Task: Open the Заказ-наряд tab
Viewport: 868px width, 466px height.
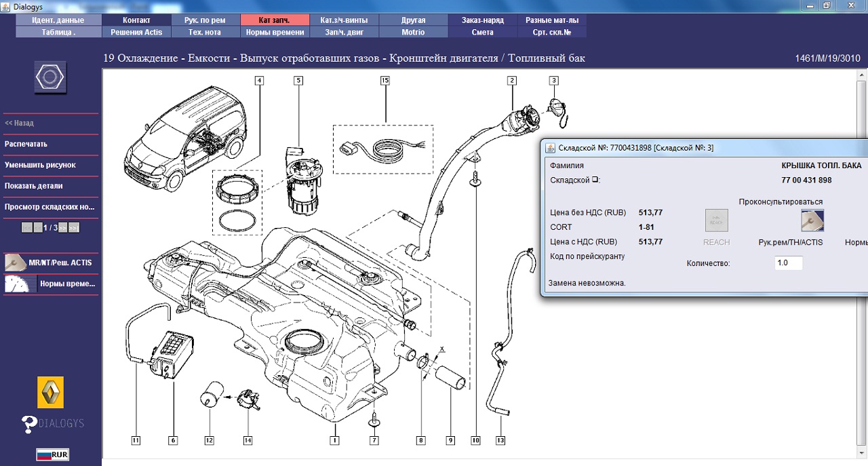Action: tap(482, 20)
